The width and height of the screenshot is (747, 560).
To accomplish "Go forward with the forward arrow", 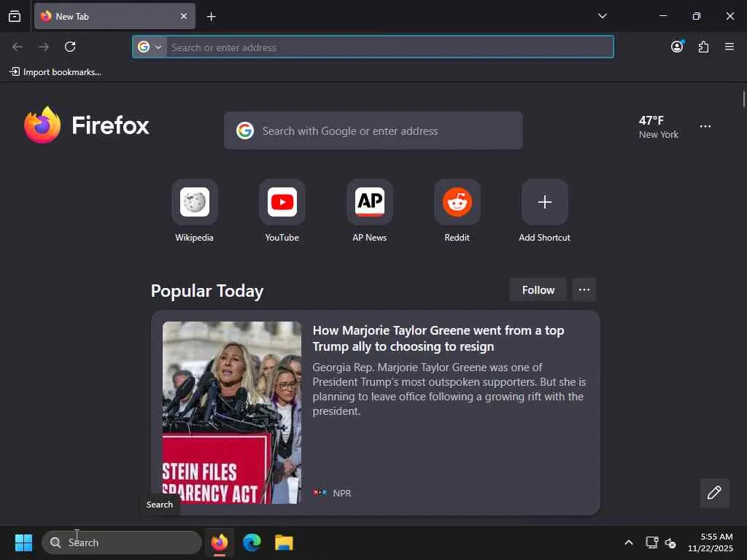I will [x=44, y=47].
